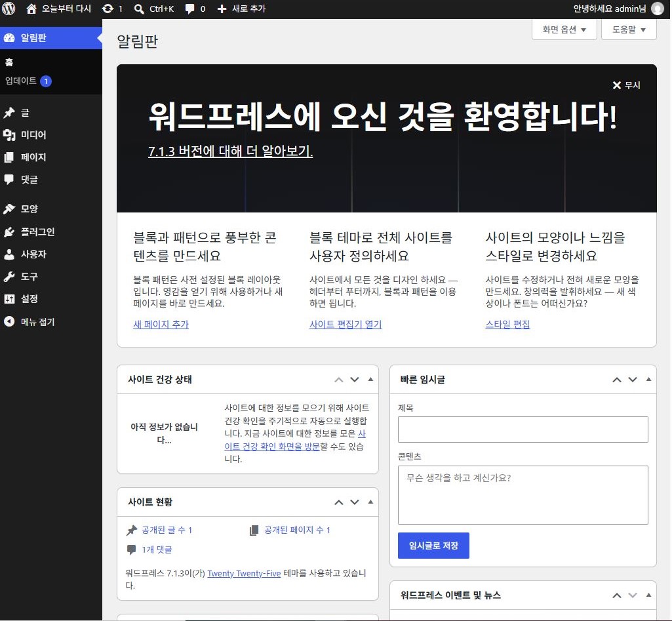Toggle 워드프레스 이벤트 및 뉴스 panel collapse

point(648,595)
